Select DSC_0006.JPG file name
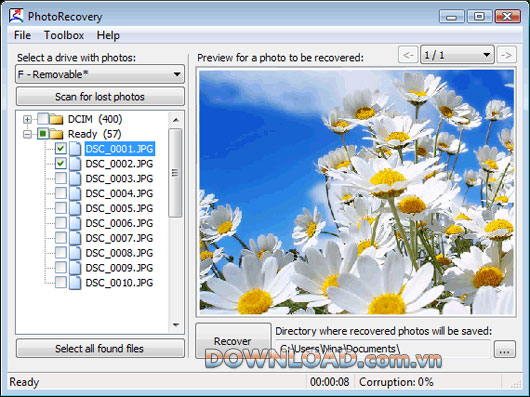The height and width of the screenshot is (397, 530). [x=120, y=223]
